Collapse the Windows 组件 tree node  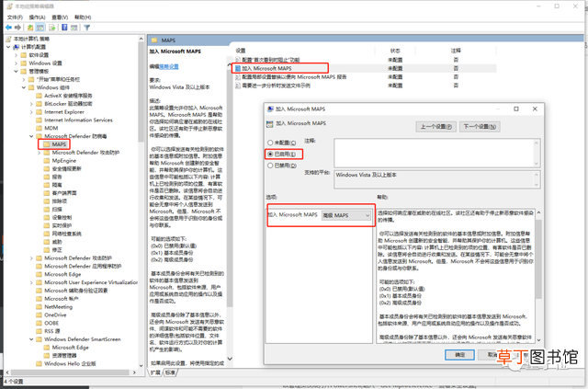pos(24,87)
